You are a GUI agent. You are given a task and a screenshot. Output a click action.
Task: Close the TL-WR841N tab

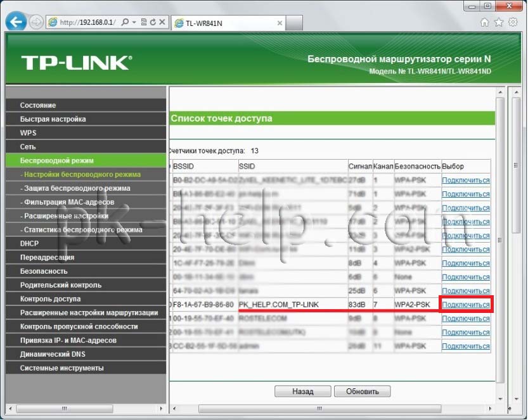point(280,23)
